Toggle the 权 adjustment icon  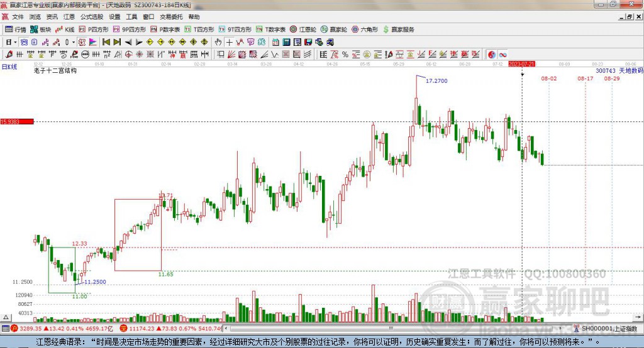click(82, 42)
